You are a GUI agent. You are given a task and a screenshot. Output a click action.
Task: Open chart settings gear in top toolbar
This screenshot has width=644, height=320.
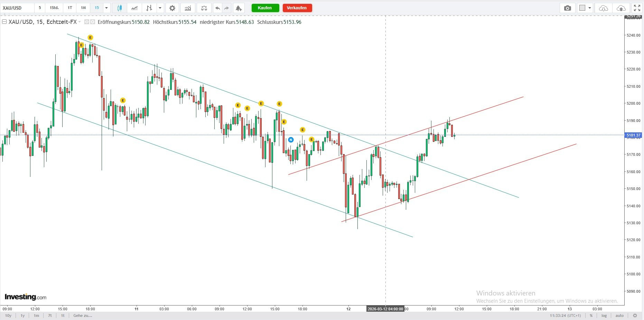[172, 8]
